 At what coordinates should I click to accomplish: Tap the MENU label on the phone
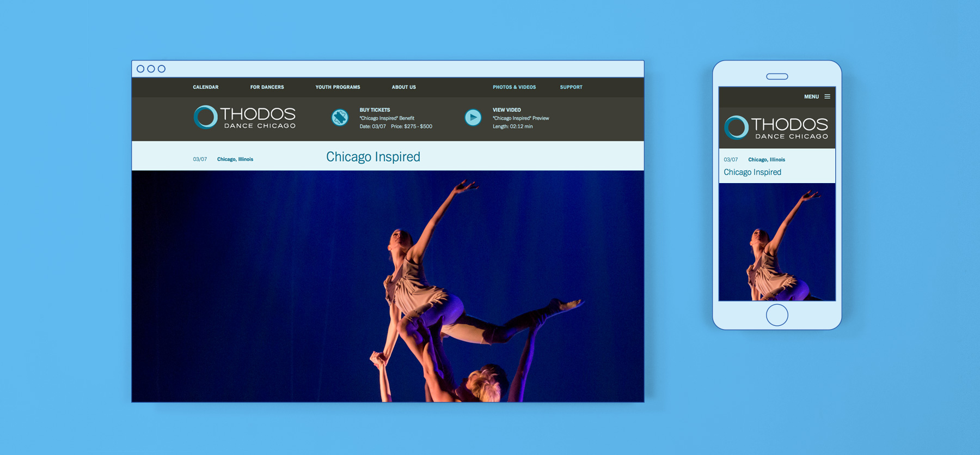click(x=811, y=97)
